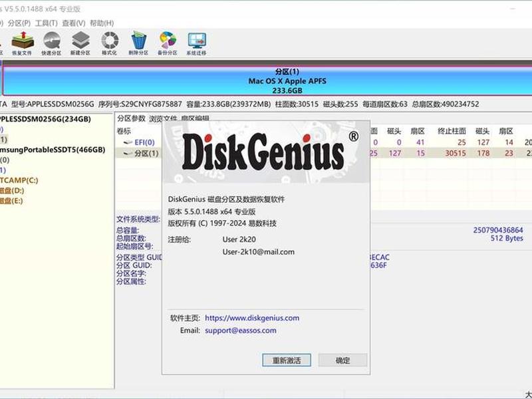Click the 序列号:S29CNYFG875887 serial number text
Viewport: 532px width, 399px height.
click(140, 104)
